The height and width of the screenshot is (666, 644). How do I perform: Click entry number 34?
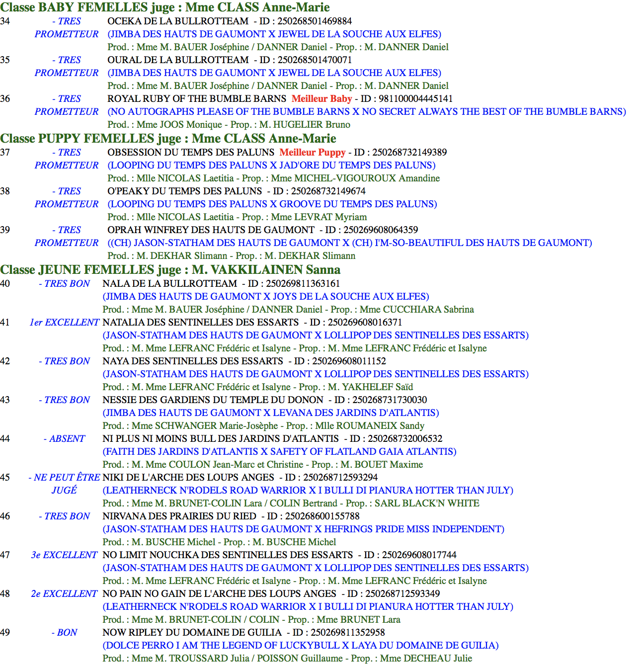pyautogui.click(x=5, y=21)
